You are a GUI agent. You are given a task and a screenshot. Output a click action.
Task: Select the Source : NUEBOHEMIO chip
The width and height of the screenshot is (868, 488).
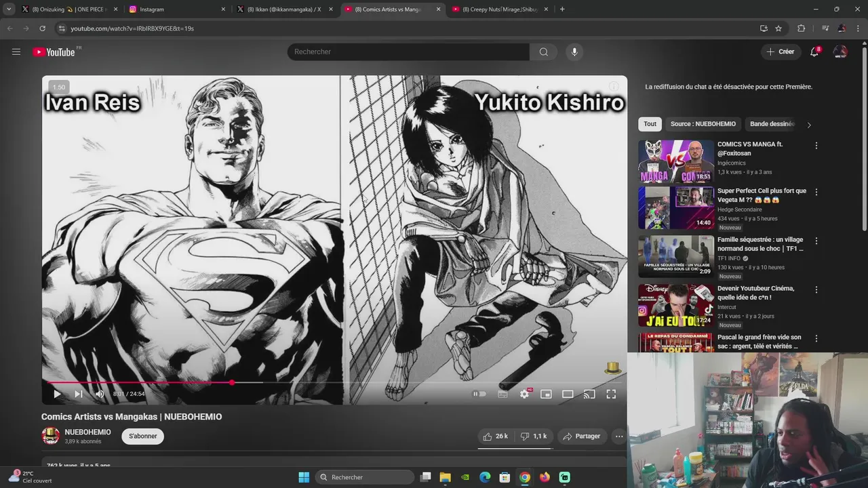pyautogui.click(x=703, y=124)
